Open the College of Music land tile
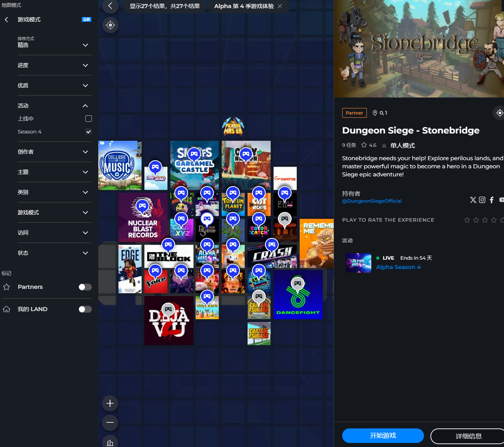 (x=120, y=165)
